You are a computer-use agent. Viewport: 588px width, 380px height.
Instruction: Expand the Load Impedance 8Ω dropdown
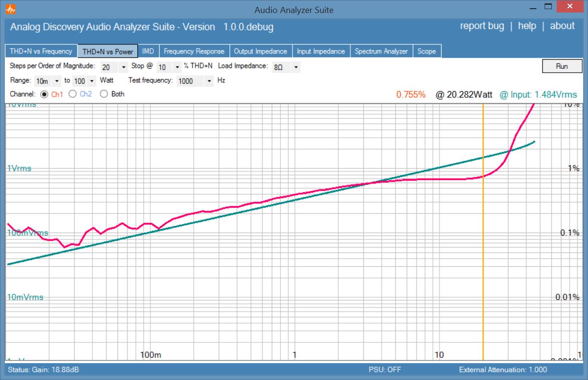pos(295,67)
